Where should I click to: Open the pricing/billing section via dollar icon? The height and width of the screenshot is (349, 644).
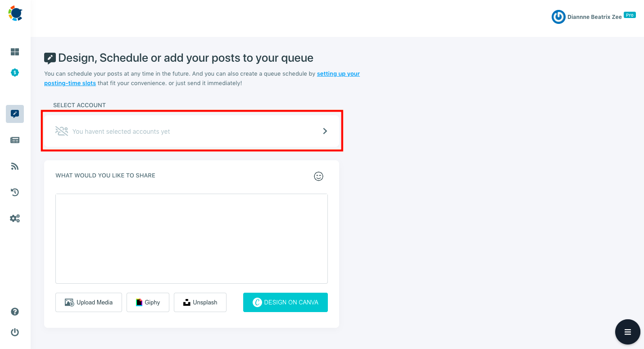14,73
